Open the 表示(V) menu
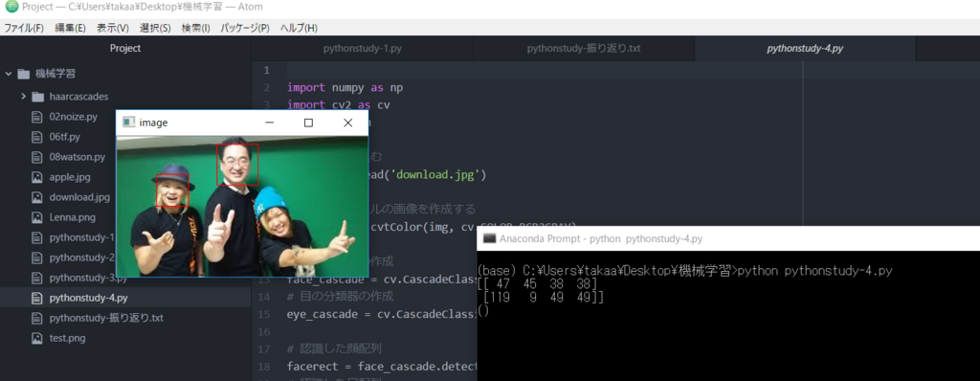 click(113, 28)
